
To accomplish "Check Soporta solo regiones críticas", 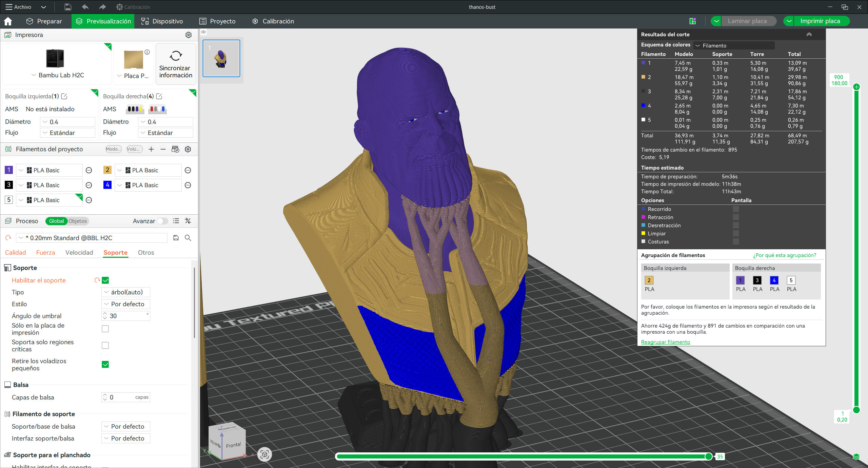I will click(105, 346).
